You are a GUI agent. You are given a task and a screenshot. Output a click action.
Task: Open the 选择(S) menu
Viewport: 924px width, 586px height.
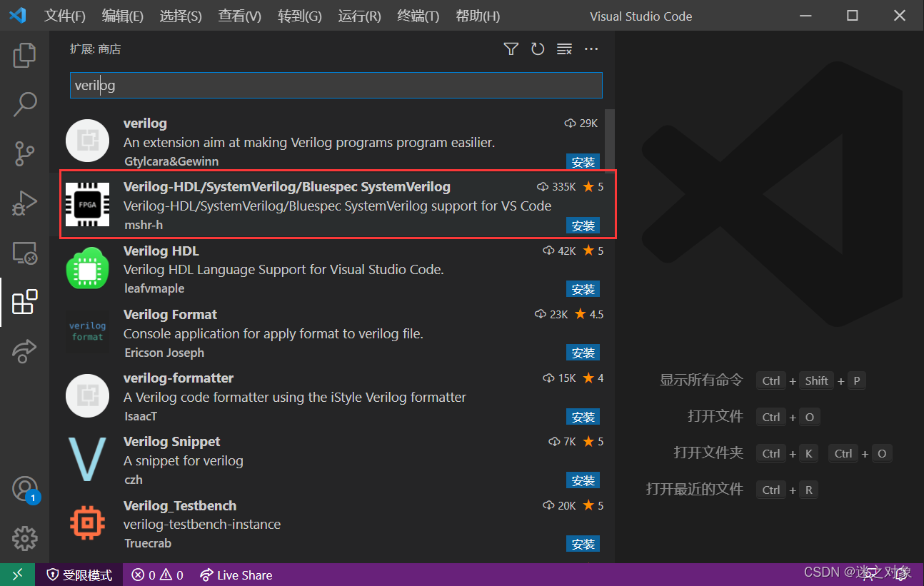[181, 16]
